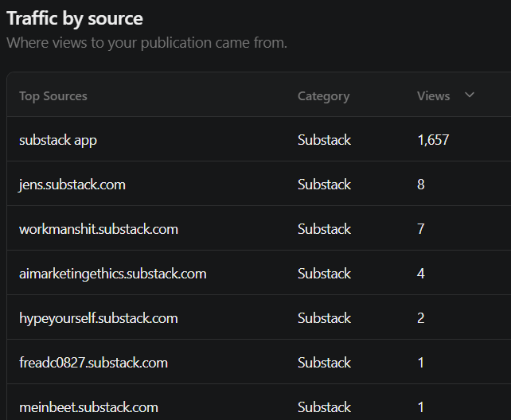Click Substack category in substack app row
511x420 pixels.
pos(324,140)
